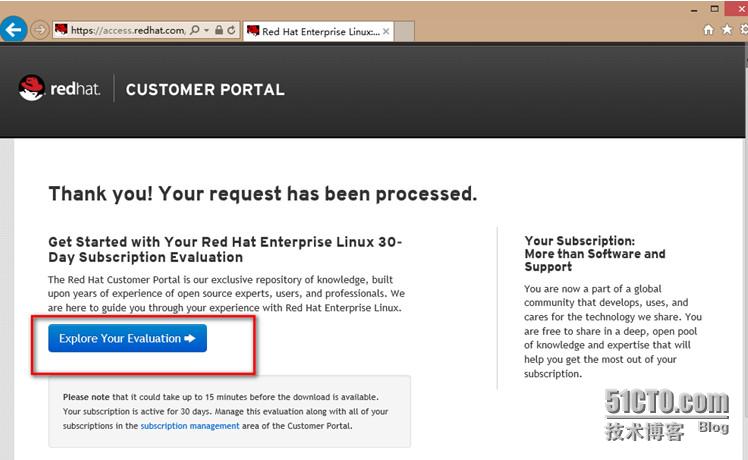Click the Home icon in the browser toolbar
Image resolution: width=748 pixels, height=460 pixels.
pos(708,30)
